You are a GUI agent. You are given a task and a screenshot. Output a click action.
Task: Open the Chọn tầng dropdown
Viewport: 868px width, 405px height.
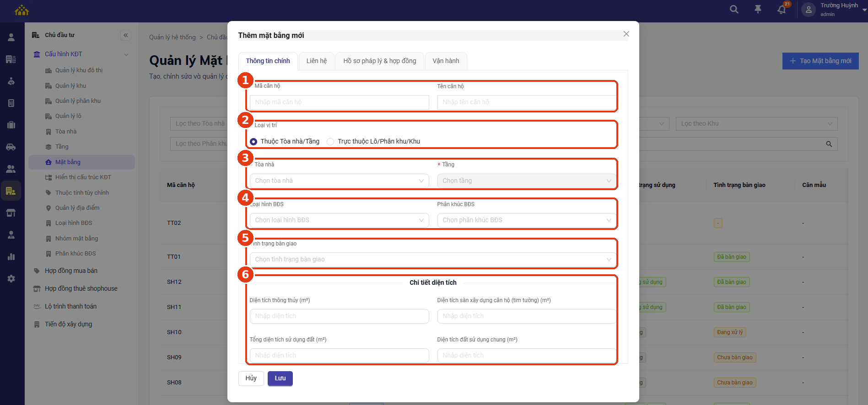point(527,181)
